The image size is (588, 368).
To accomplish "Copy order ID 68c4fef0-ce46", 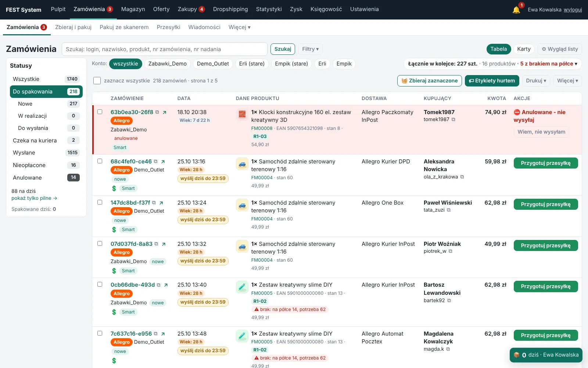I will click(x=156, y=162).
